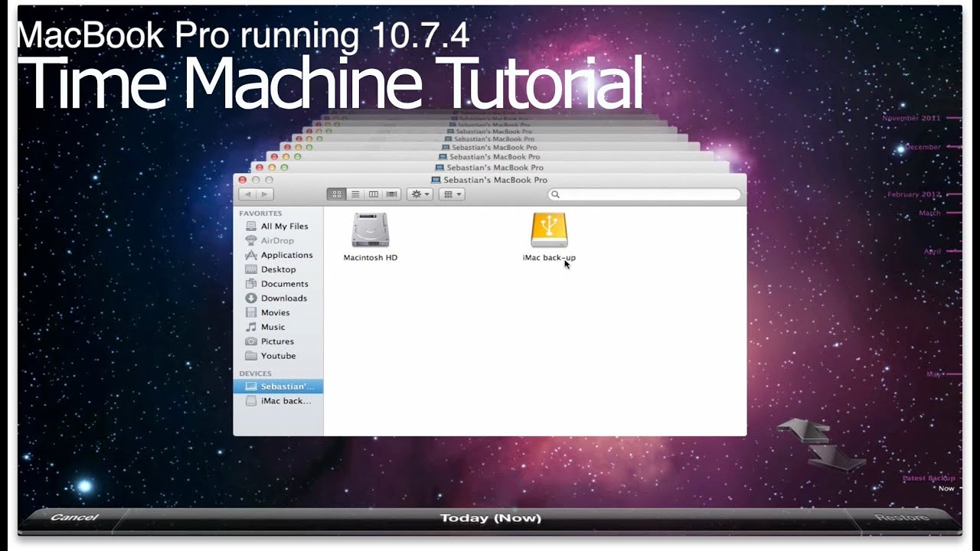
Task: Open the gear Action dropdown menu
Action: [420, 194]
